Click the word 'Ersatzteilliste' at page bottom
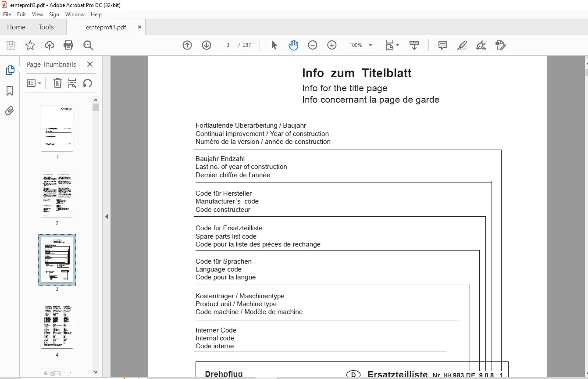588x379 pixels. 397,374
